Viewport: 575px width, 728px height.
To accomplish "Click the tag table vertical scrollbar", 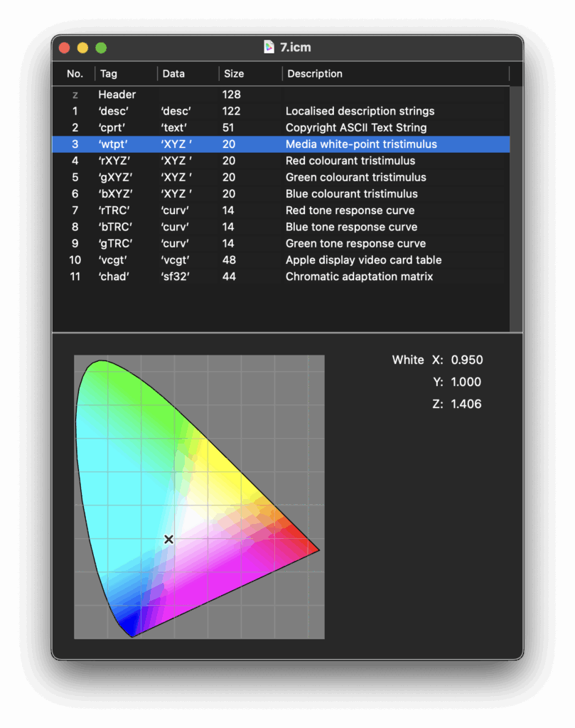I will coord(516,209).
